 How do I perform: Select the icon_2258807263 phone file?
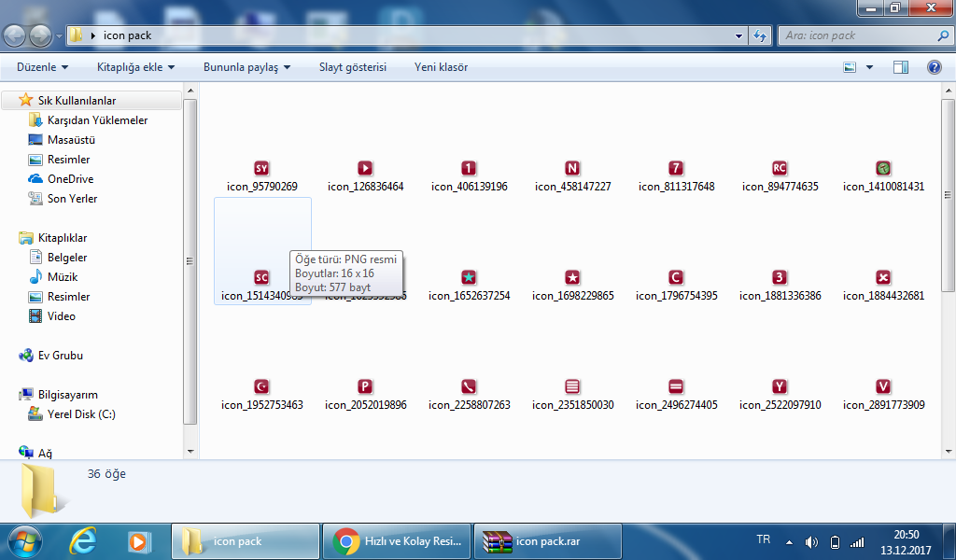(x=469, y=395)
